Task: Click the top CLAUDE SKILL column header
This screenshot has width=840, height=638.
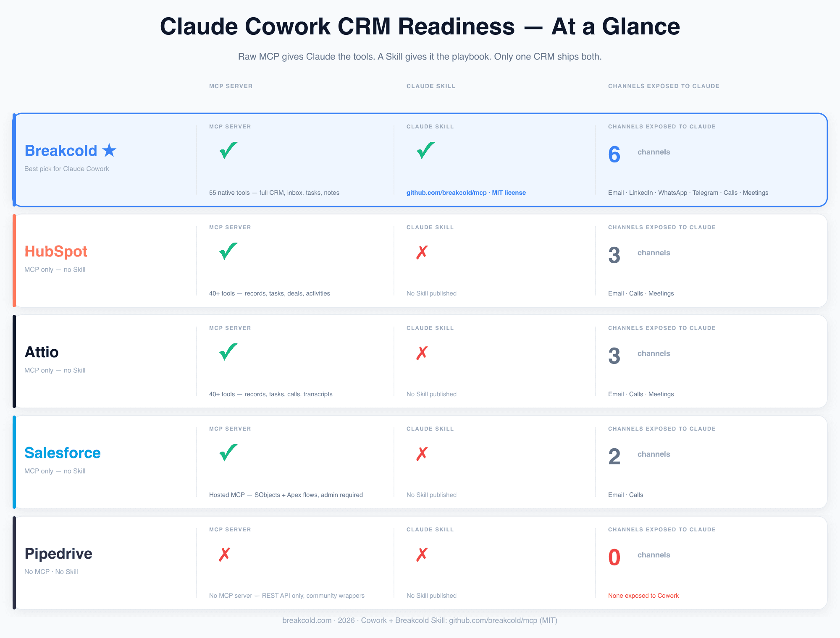Action: 431,86
